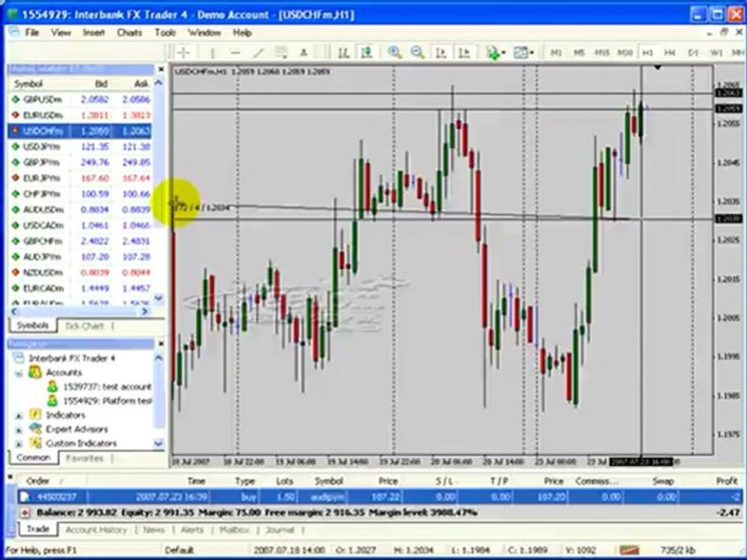Set timeframe to M5
The image size is (747, 560).
tap(579, 52)
